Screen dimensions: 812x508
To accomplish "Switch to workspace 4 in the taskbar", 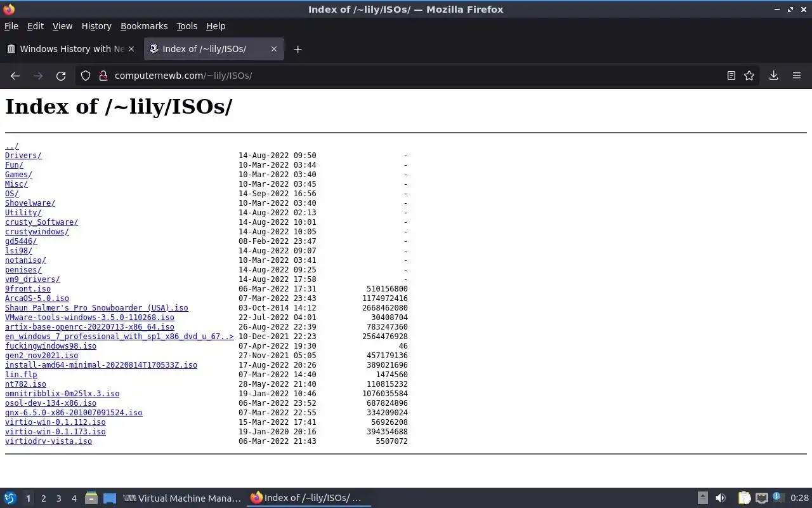I will tap(74, 498).
